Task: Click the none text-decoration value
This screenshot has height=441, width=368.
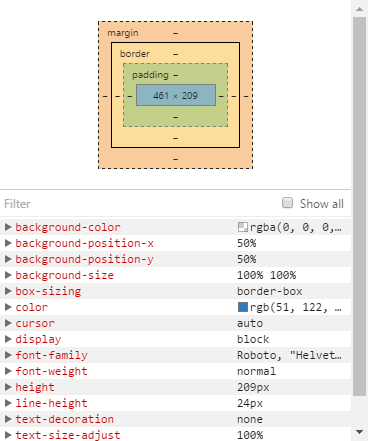Action: click(250, 419)
